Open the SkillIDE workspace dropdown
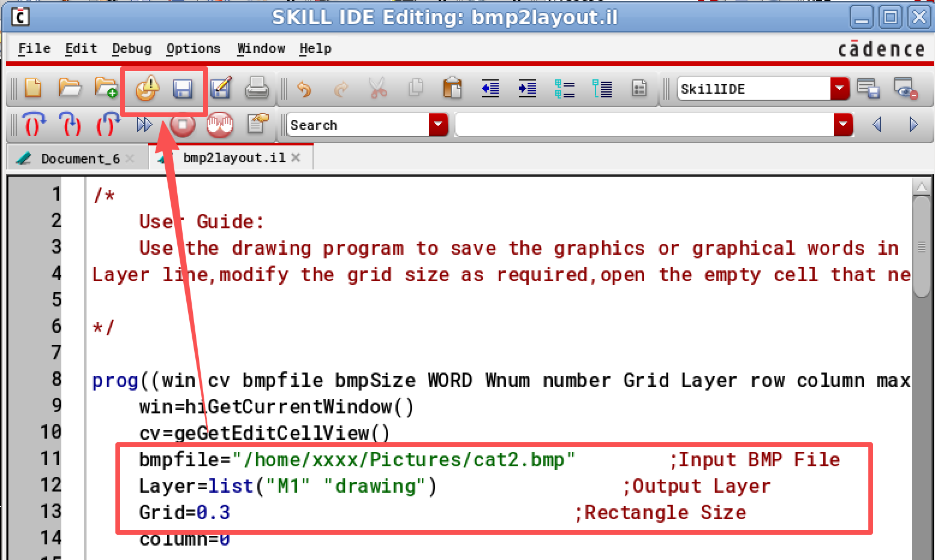 click(x=839, y=89)
